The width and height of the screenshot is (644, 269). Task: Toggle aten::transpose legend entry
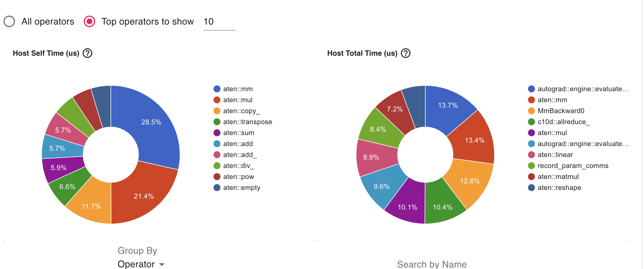coord(247,122)
